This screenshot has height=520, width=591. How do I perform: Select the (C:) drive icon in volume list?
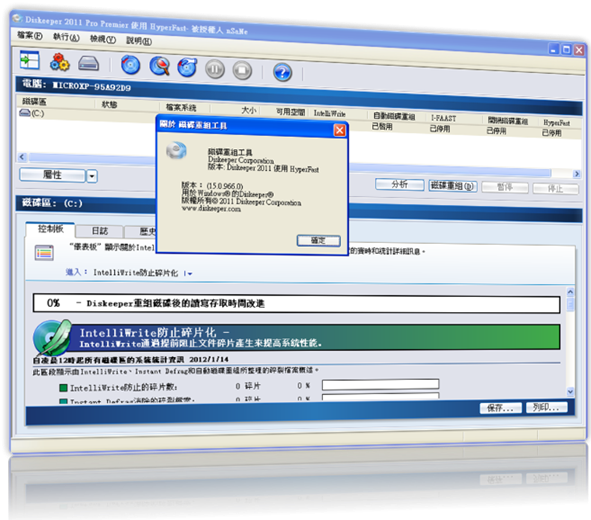pos(25,112)
